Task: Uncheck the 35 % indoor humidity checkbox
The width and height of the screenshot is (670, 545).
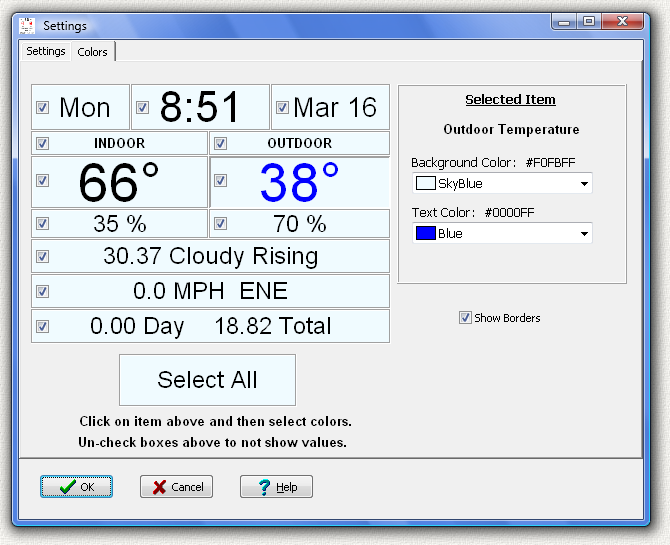Action: 42,224
